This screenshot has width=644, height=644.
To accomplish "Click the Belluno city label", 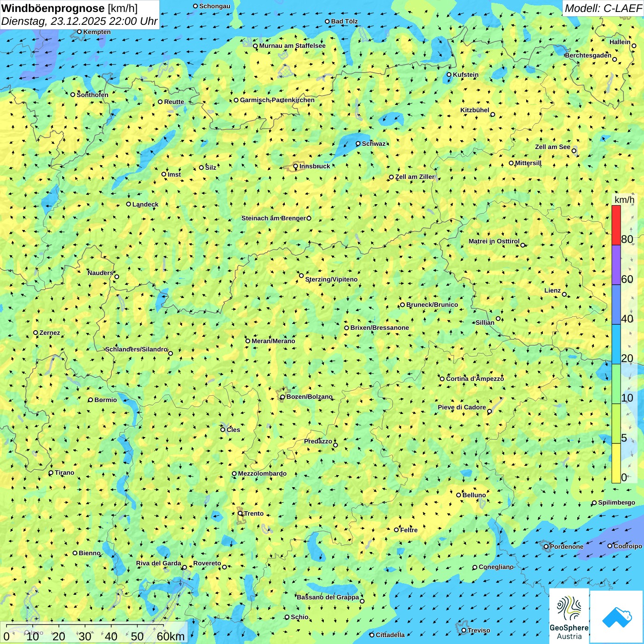I will coord(474,495).
